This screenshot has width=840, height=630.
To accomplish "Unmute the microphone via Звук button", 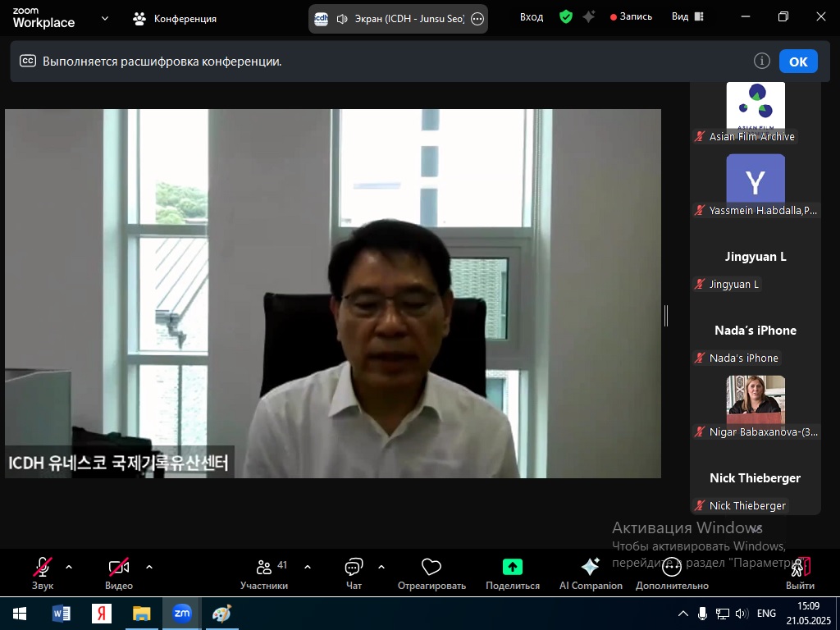I will 43,573.
